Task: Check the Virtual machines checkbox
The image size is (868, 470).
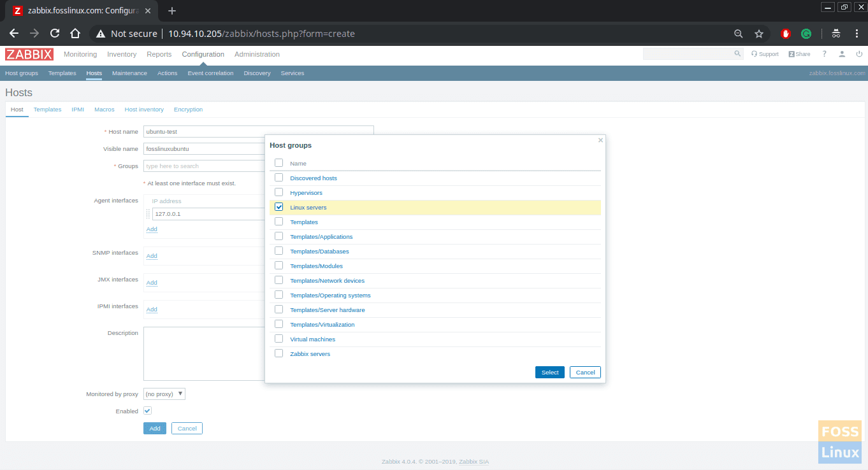Action: coord(278,339)
